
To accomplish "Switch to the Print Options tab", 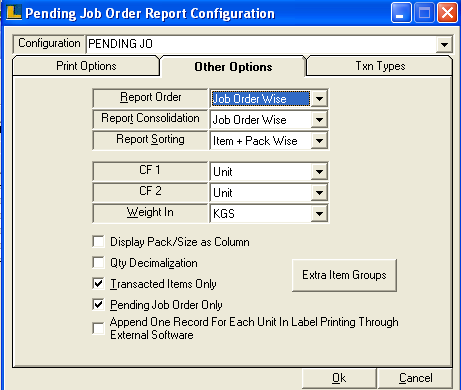I will (86, 66).
